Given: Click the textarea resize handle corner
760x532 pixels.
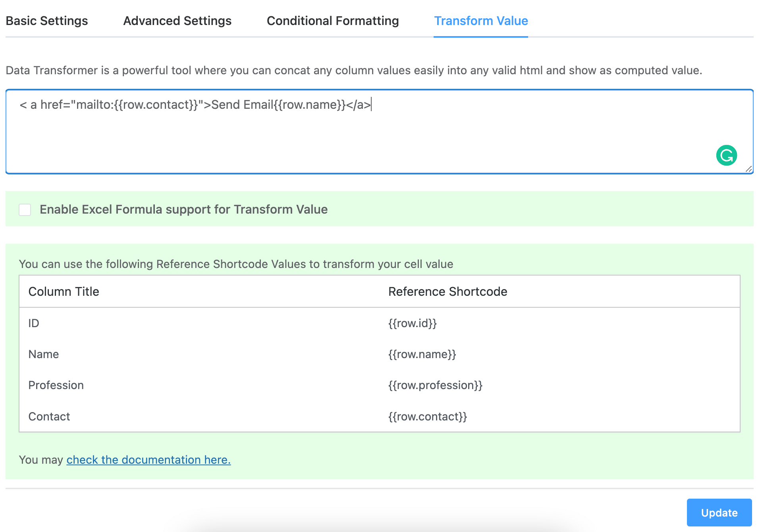Looking at the screenshot, I should pyautogui.click(x=749, y=169).
